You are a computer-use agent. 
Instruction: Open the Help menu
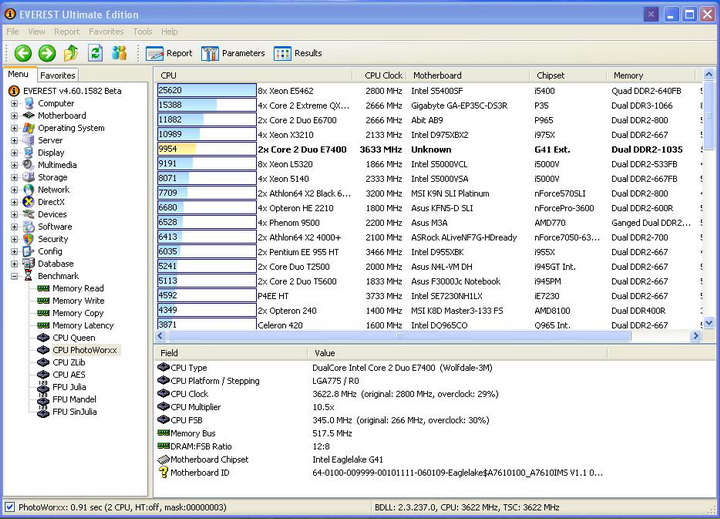169,32
